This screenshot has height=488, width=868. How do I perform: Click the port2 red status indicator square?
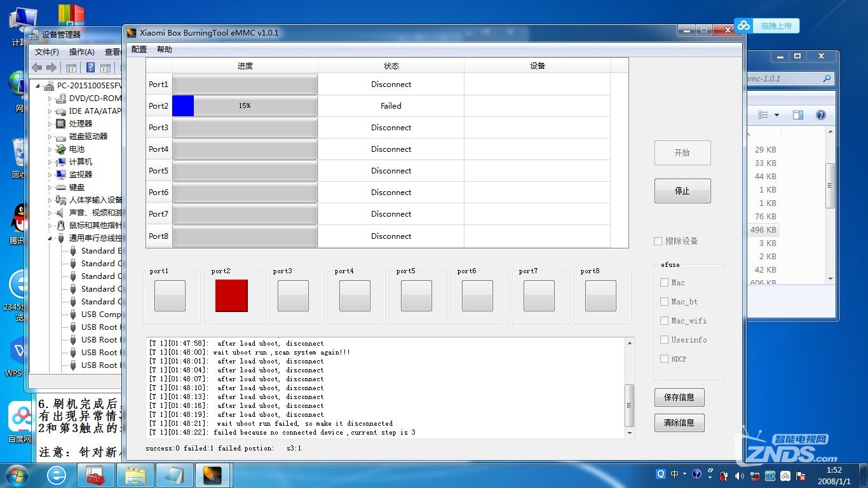231,296
